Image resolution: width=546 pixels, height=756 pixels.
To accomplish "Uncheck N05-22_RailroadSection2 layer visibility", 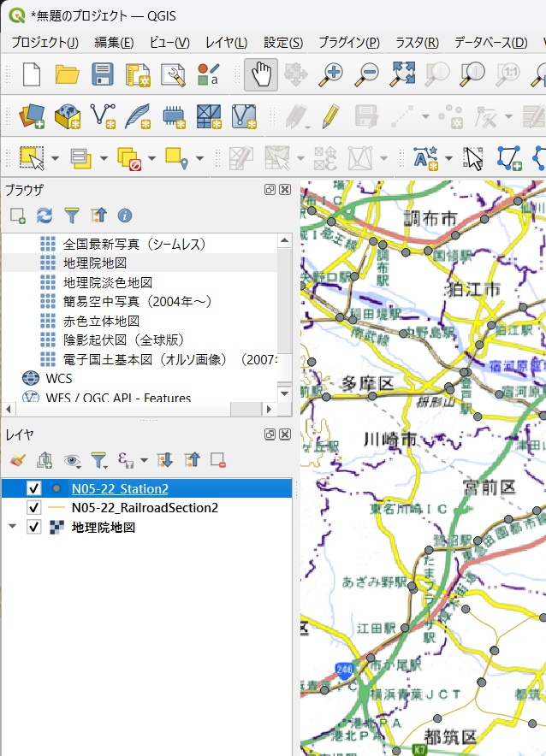I will click(33, 508).
